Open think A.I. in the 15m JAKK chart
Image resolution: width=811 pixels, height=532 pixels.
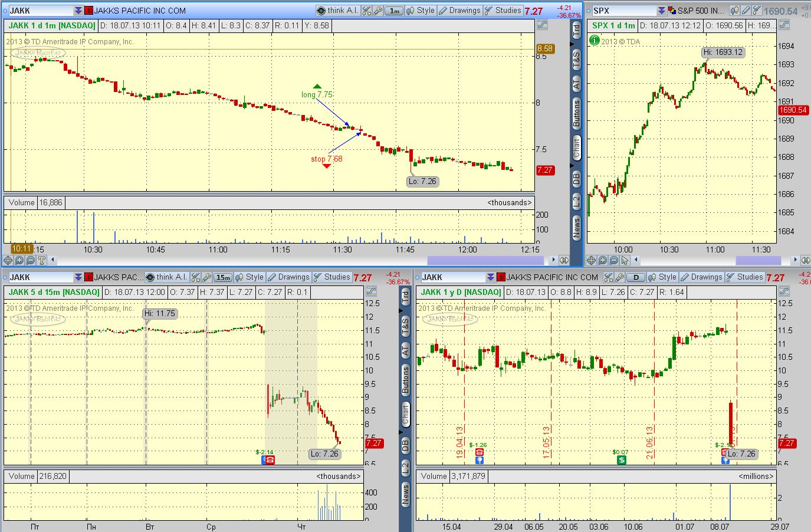[166, 277]
